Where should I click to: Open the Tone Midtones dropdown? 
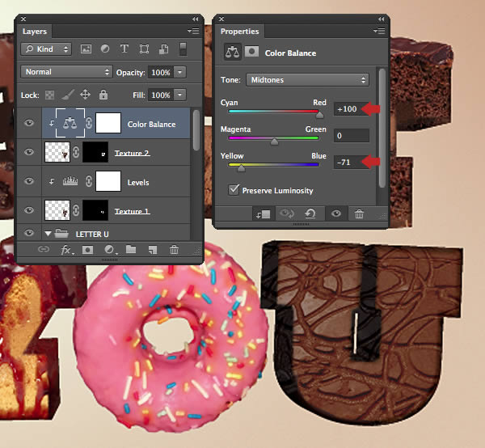[x=307, y=80]
